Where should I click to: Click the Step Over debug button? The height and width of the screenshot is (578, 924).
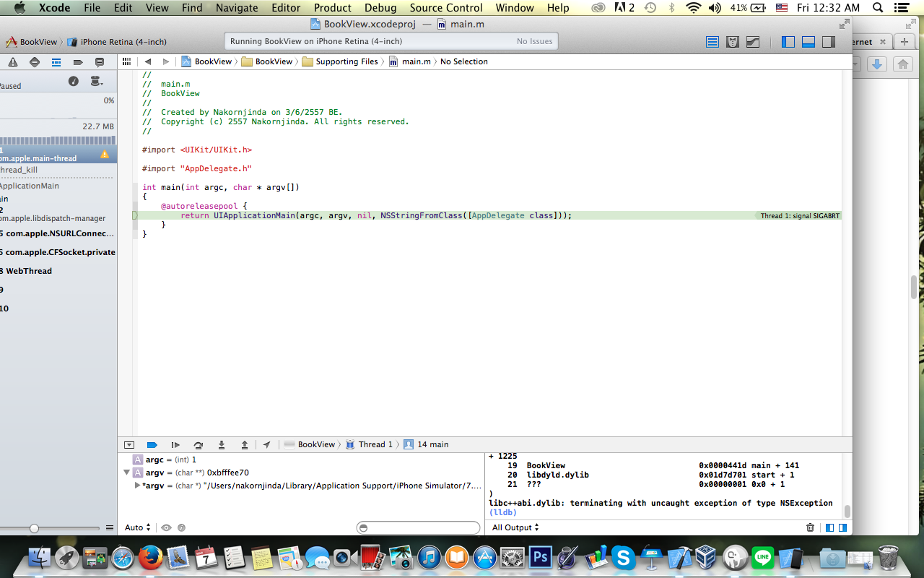point(198,445)
